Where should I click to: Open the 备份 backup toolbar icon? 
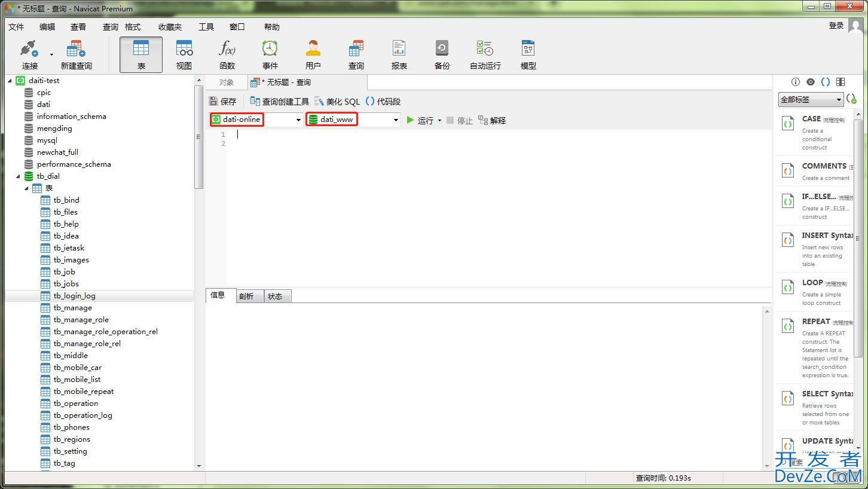(x=442, y=54)
